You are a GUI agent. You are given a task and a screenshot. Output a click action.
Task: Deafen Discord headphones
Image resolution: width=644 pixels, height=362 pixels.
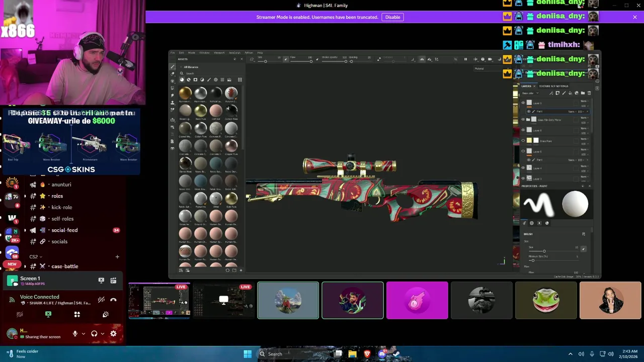(94, 333)
